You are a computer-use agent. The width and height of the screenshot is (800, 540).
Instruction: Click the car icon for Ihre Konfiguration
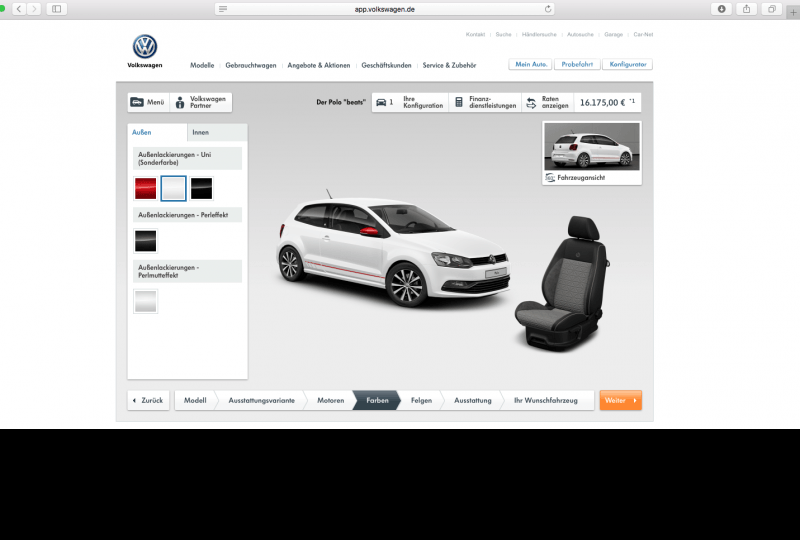pos(381,102)
